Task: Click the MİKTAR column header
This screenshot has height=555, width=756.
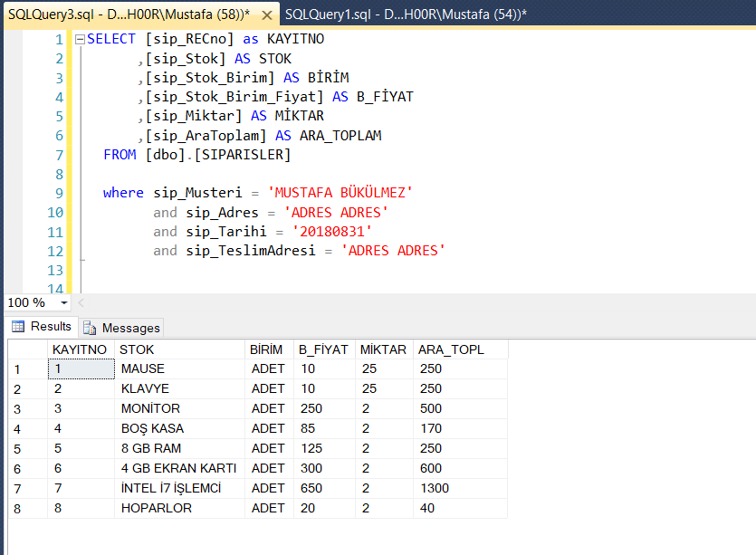Action: click(382, 349)
